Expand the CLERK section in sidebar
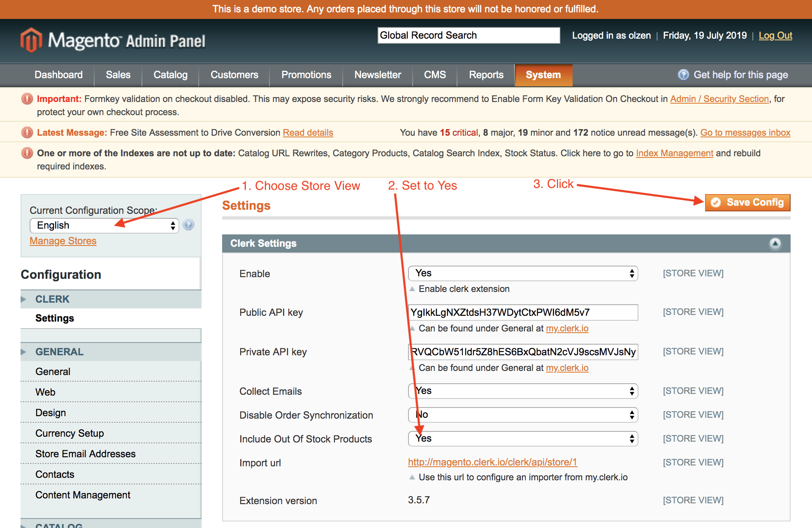This screenshot has width=812, height=528. pos(52,299)
